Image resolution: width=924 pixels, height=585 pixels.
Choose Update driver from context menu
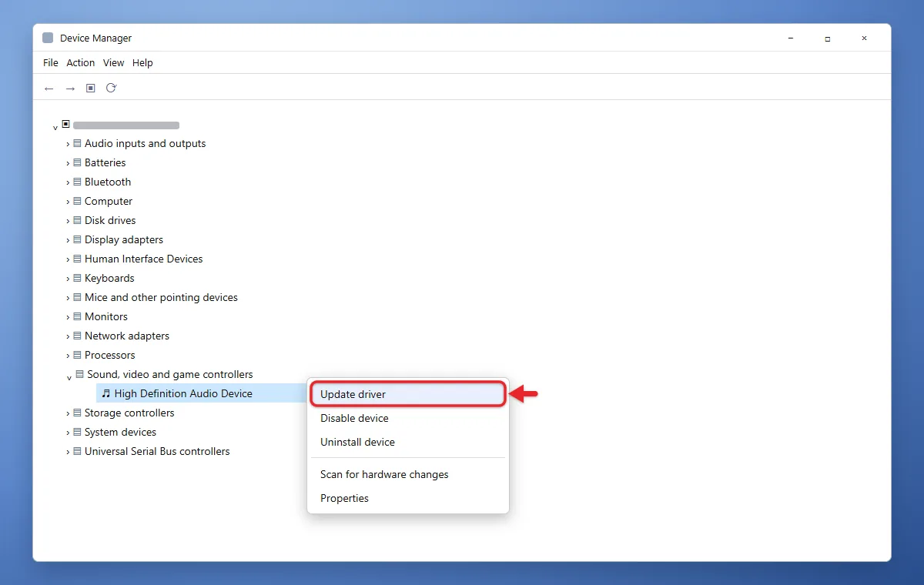click(408, 394)
